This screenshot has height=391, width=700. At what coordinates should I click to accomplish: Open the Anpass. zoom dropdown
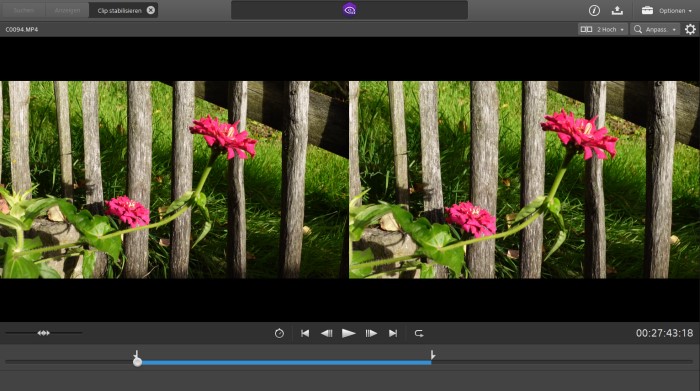[x=655, y=29]
